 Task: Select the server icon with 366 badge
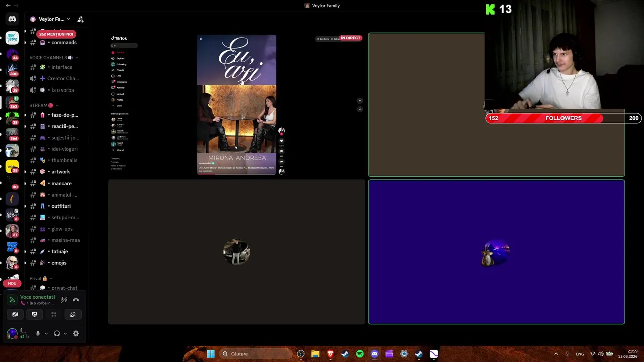click(x=12, y=134)
